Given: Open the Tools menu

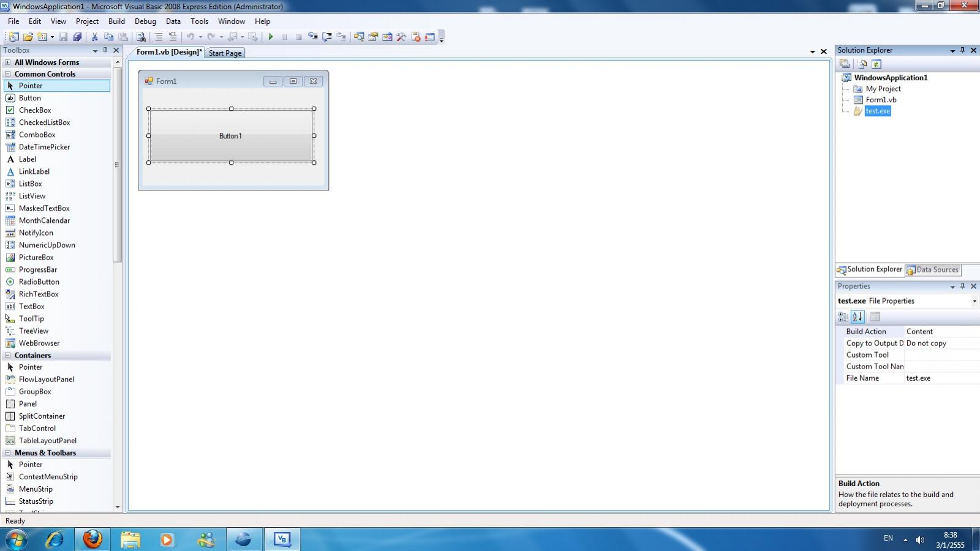Looking at the screenshot, I should coord(199,21).
